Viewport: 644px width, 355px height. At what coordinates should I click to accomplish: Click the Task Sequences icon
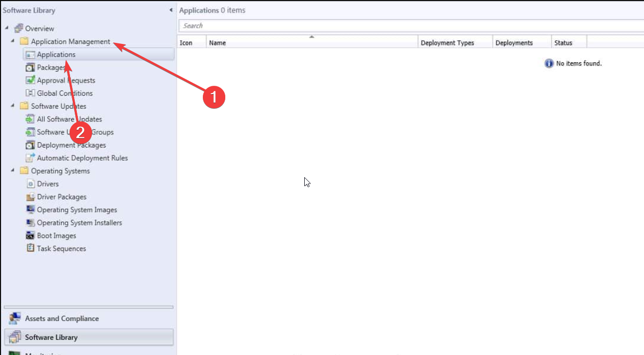click(x=30, y=248)
